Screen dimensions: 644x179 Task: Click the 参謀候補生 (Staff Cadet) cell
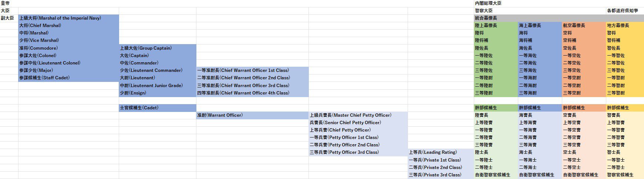(x=44, y=78)
